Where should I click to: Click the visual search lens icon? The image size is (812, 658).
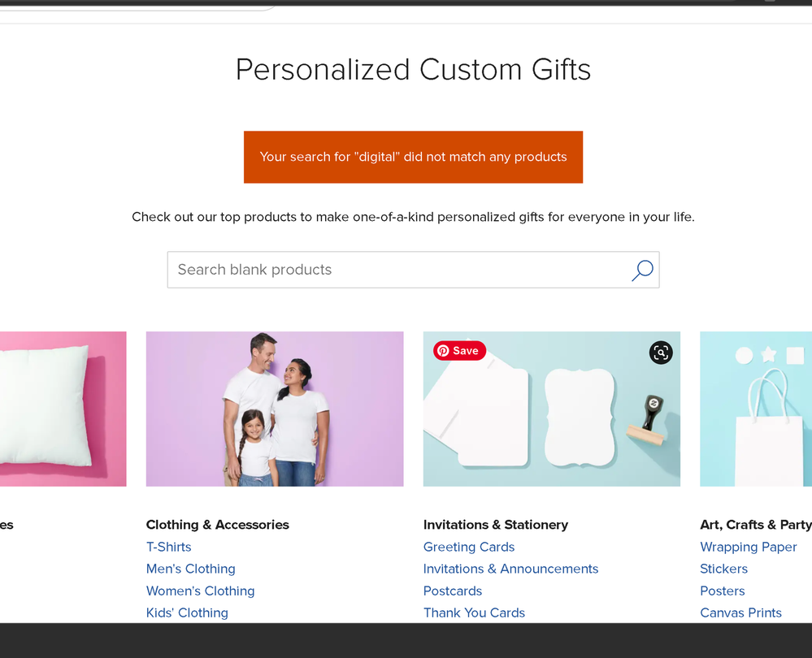pyautogui.click(x=661, y=353)
